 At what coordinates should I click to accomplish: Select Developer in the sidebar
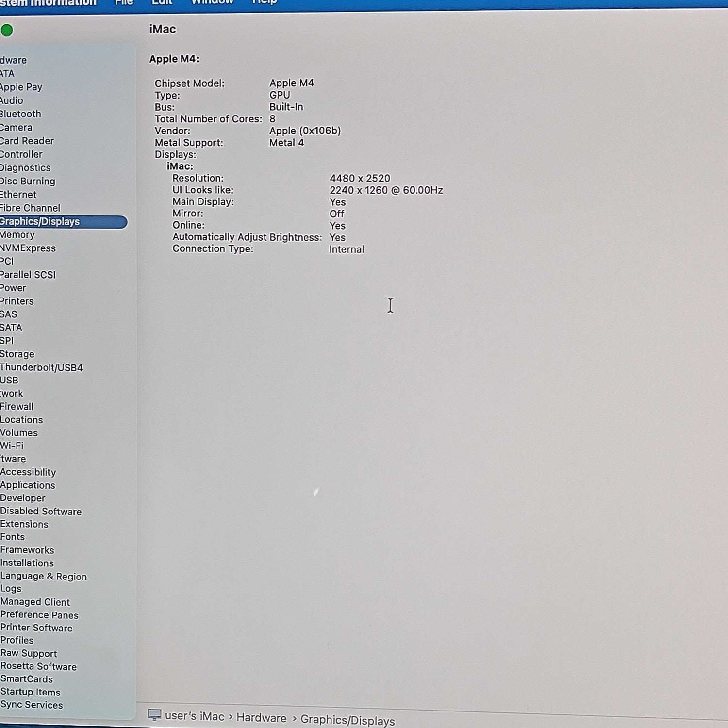pos(23,498)
